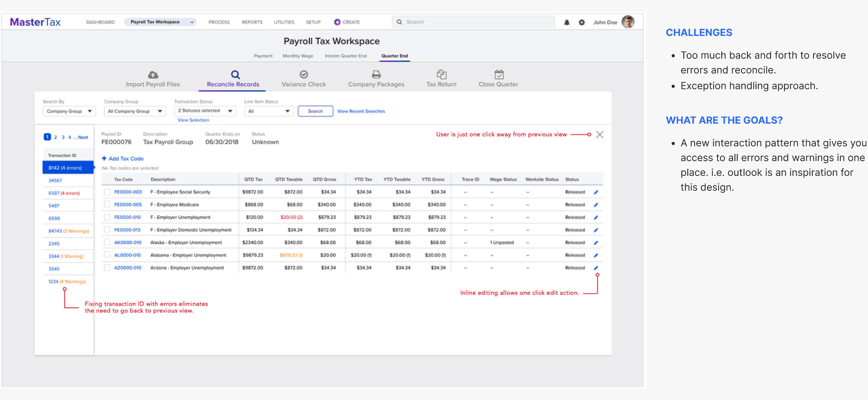868x400 pixels.
Task: Open settings via the gear icon
Action: coord(581,22)
